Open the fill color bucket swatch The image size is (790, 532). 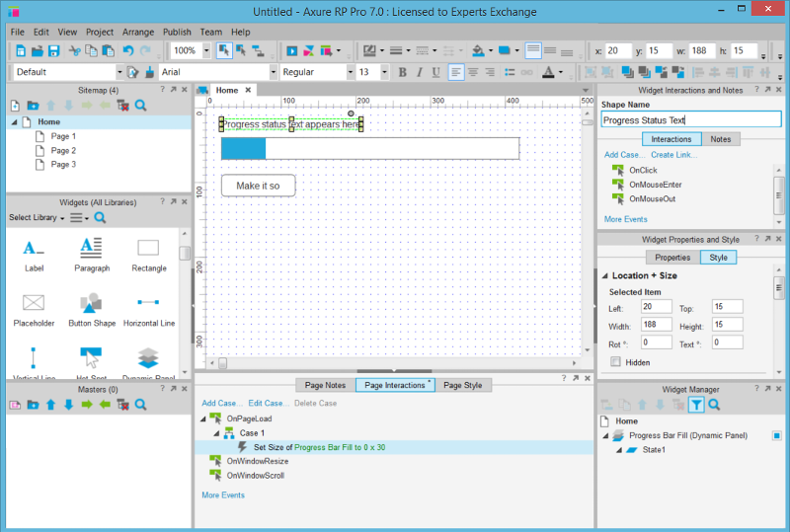(477, 50)
